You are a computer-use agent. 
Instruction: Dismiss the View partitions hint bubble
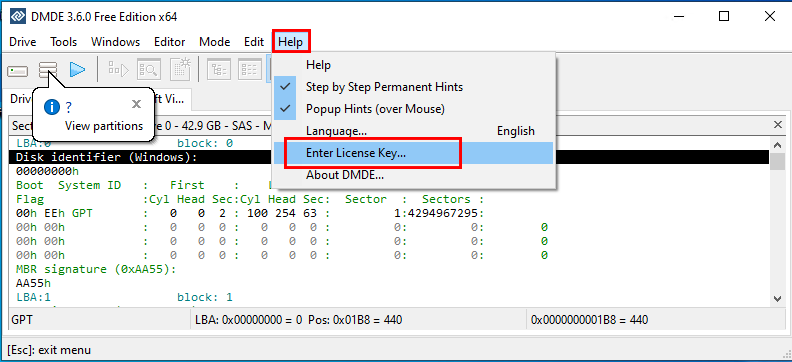tap(136, 105)
